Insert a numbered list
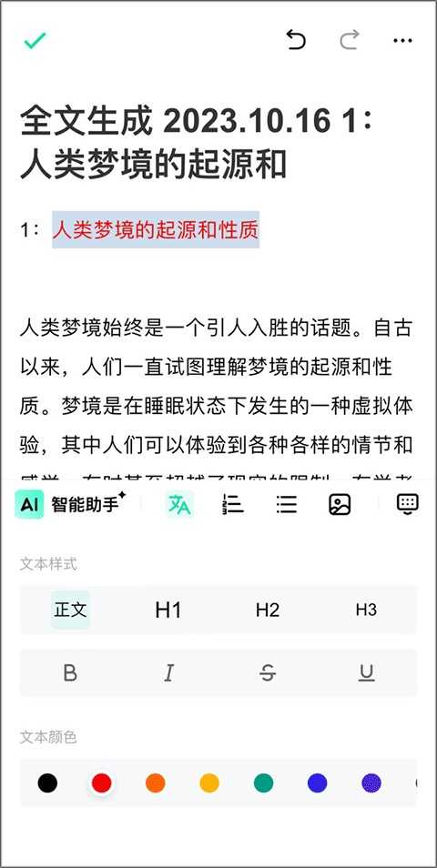The height and width of the screenshot is (868, 437). pos(233,504)
